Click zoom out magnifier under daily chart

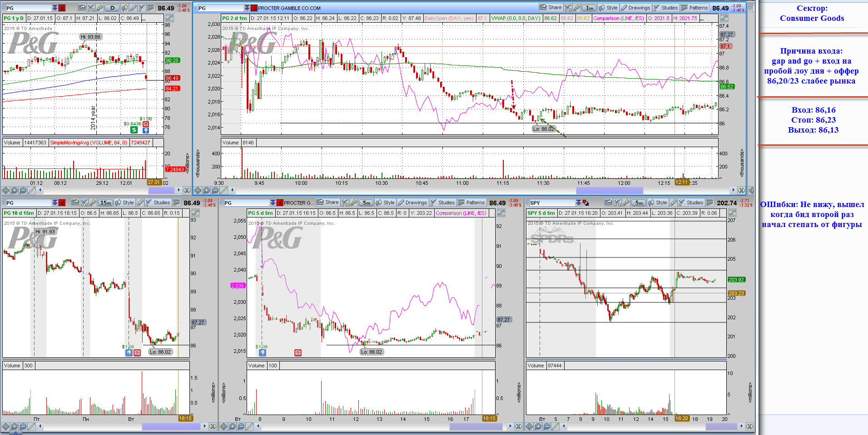click(x=23, y=190)
